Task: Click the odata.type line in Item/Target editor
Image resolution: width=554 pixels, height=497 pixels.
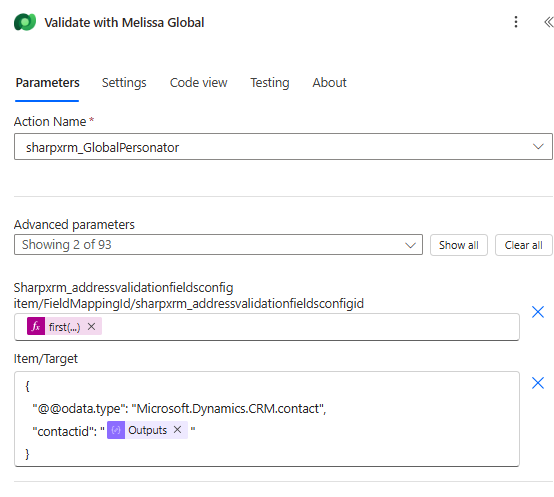Action: (179, 409)
